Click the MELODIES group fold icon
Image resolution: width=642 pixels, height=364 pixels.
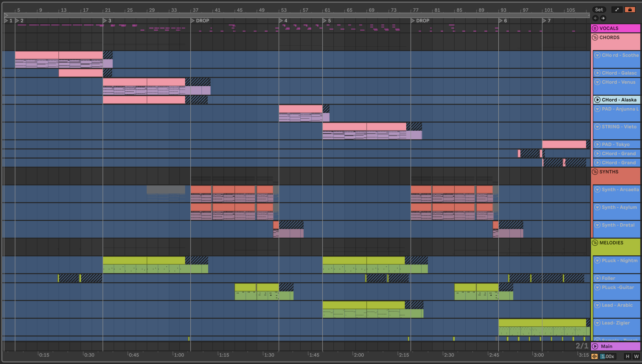tap(595, 243)
